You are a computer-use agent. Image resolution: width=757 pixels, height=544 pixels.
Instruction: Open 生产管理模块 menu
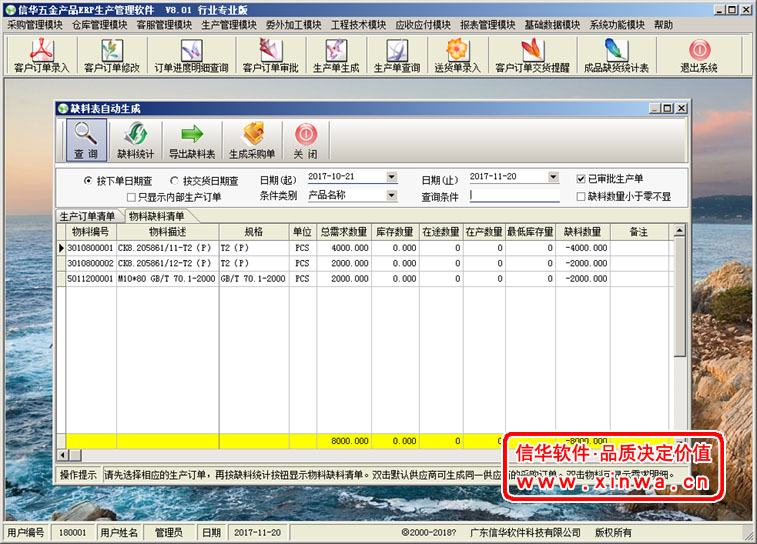click(x=229, y=25)
